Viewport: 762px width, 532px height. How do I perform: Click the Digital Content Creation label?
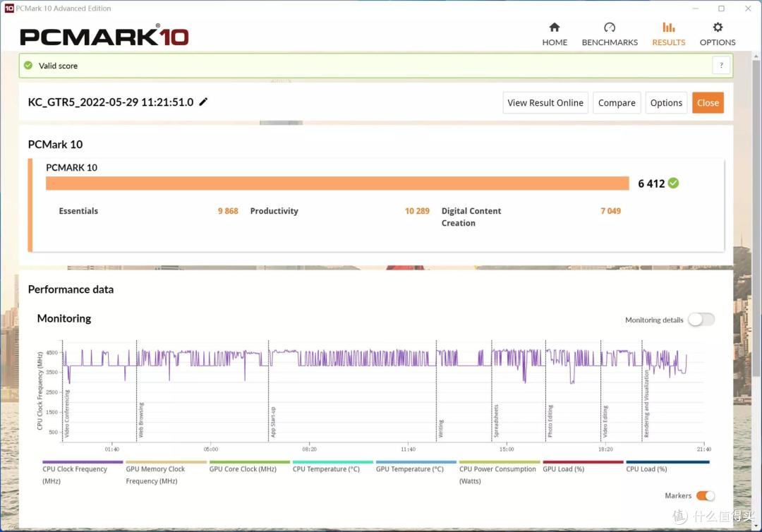tap(471, 217)
